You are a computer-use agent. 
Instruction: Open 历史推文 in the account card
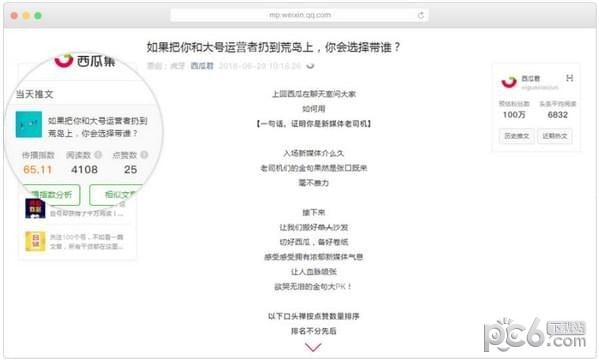[x=516, y=136]
